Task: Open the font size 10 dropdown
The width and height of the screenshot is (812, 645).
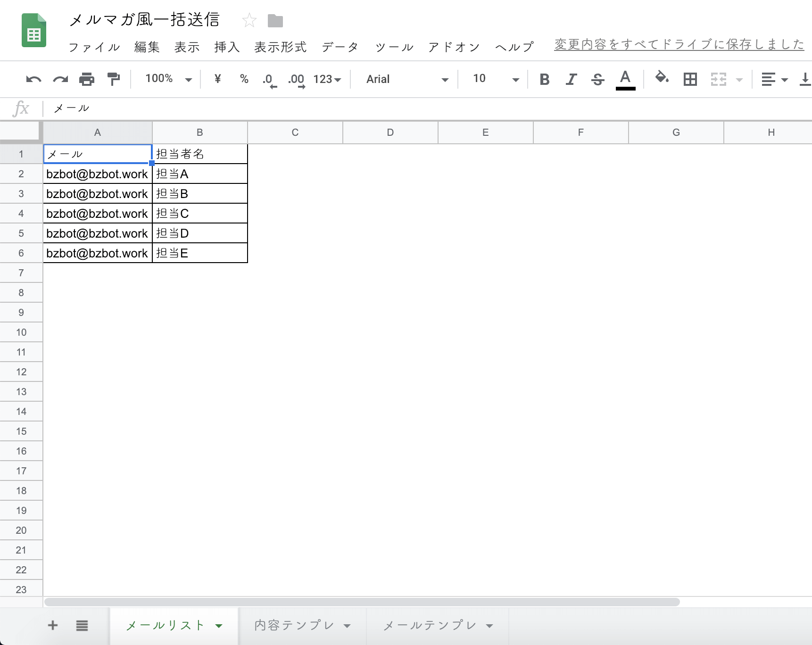Action: coord(495,79)
